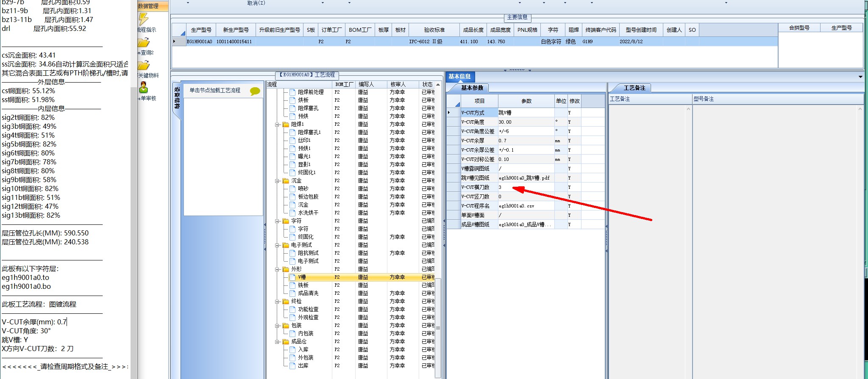This screenshot has width=868, height=379.
Task: Click the V-CUT横刀数 value field
Action: coord(526,187)
